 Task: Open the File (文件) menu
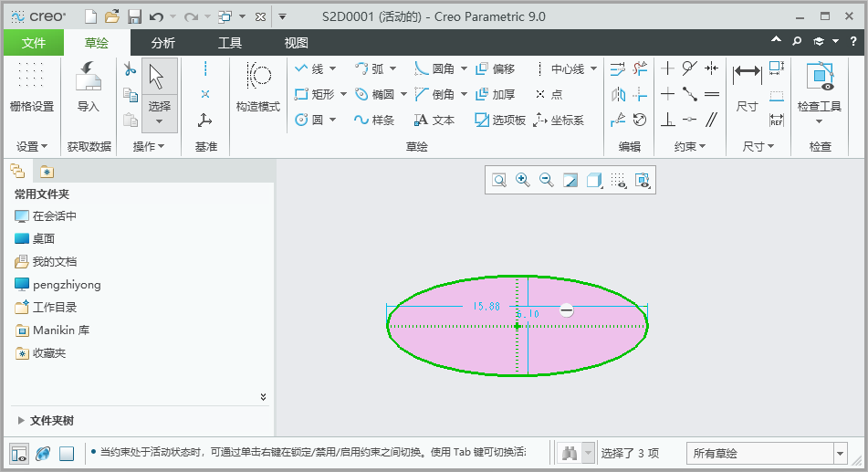[33, 43]
